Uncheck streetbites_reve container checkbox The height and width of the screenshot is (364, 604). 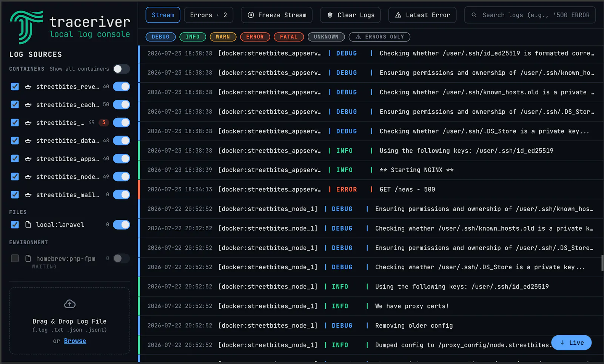(x=15, y=87)
